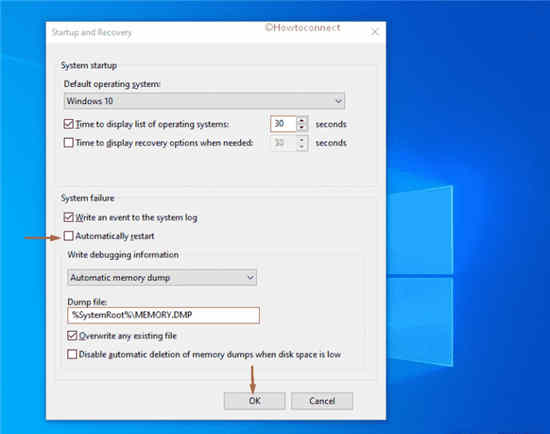Click the seconds field showing 30 for operating systems
This screenshot has height=434, width=550.
click(283, 124)
